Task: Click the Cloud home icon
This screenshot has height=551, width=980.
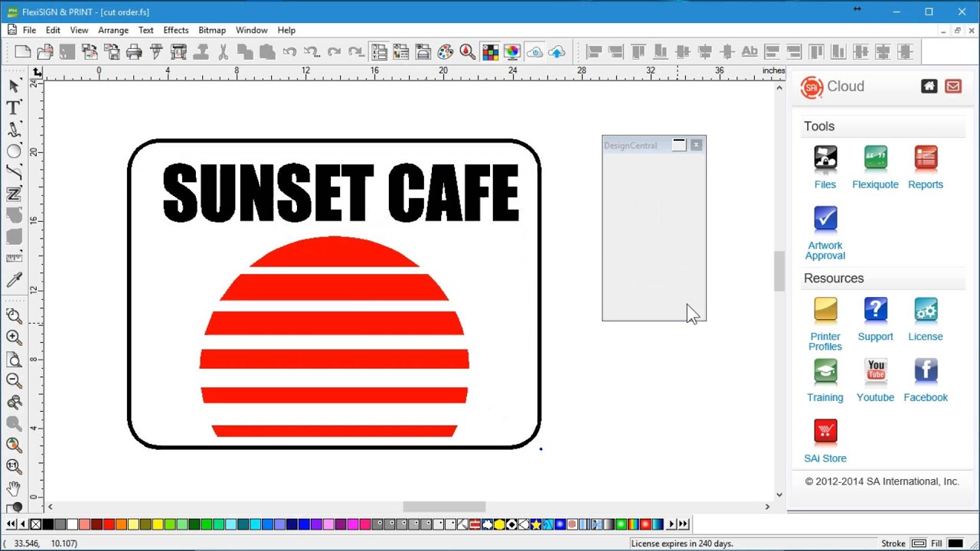Action: [929, 86]
